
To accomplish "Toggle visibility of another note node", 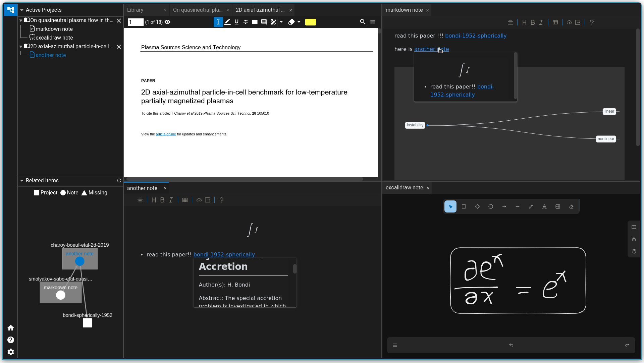I will tap(79, 261).
